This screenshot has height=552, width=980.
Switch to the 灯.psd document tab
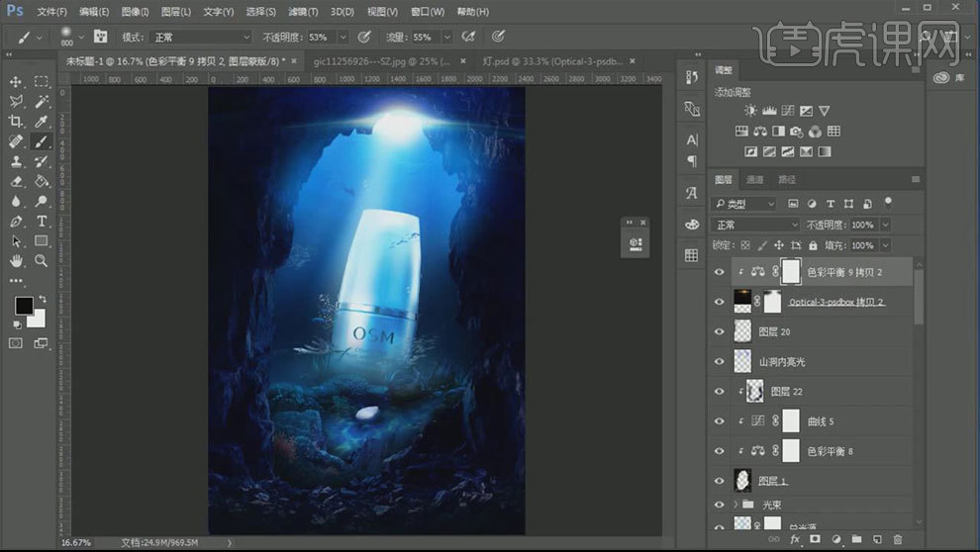coord(540,61)
